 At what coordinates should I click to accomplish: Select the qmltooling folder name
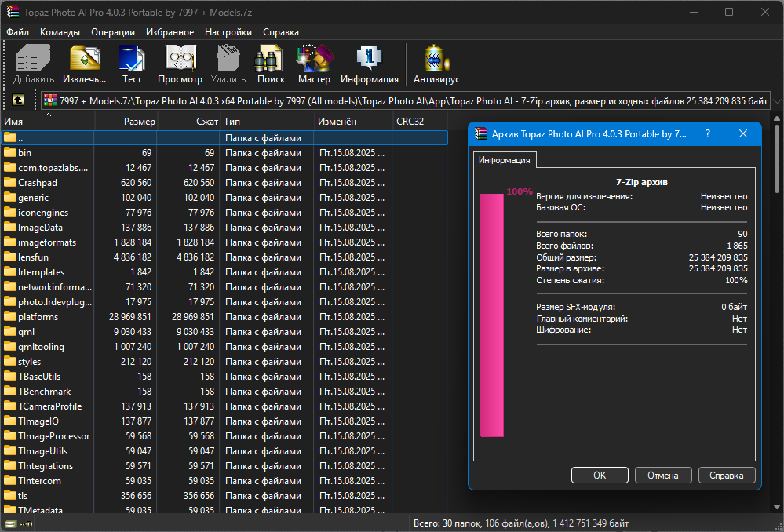41,347
